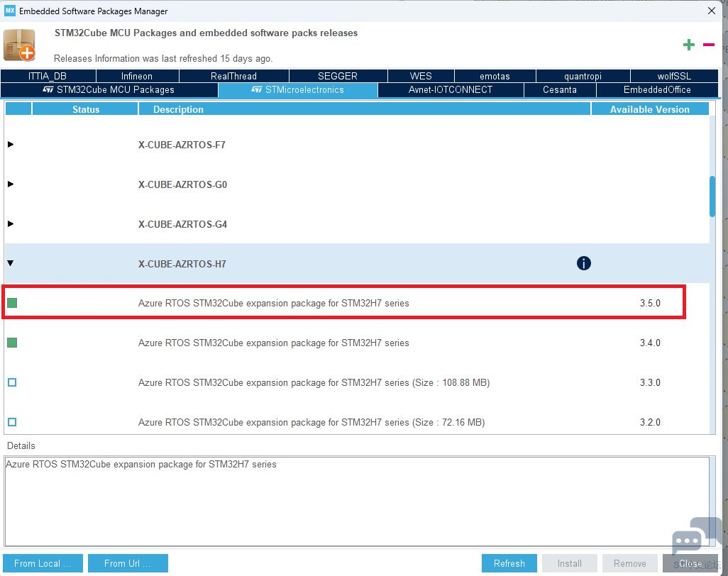Check the box for version 3.3.0 package
This screenshot has height=576, width=728.
pyautogui.click(x=12, y=382)
